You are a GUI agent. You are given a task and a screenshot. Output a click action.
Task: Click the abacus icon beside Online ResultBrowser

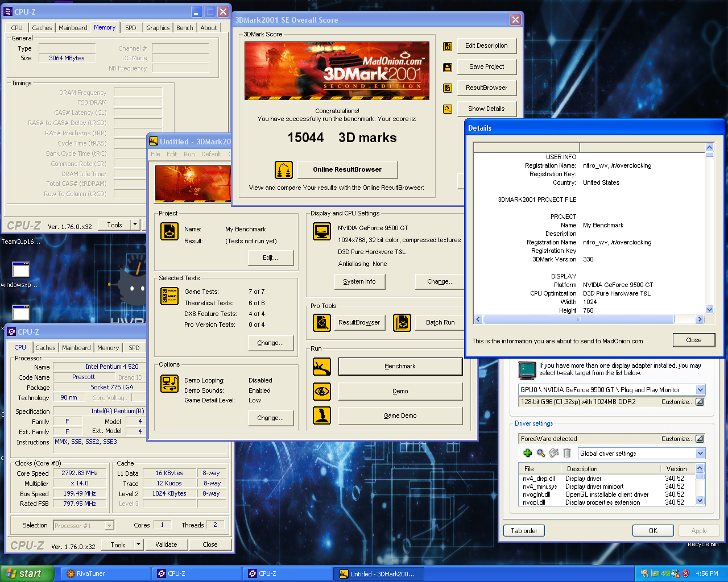point(284,169)
